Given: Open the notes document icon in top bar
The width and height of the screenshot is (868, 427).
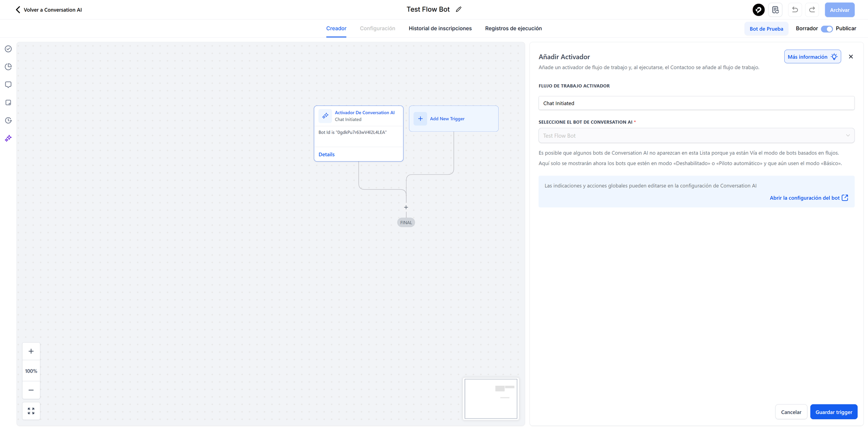Looking at the screenshot, I should point(776,10).
